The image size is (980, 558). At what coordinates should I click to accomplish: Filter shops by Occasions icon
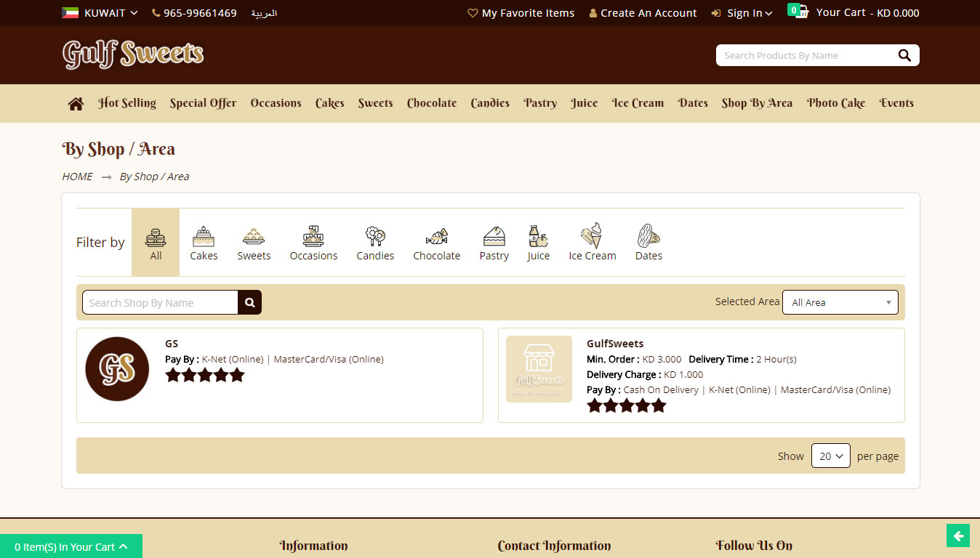click(313, 237)
